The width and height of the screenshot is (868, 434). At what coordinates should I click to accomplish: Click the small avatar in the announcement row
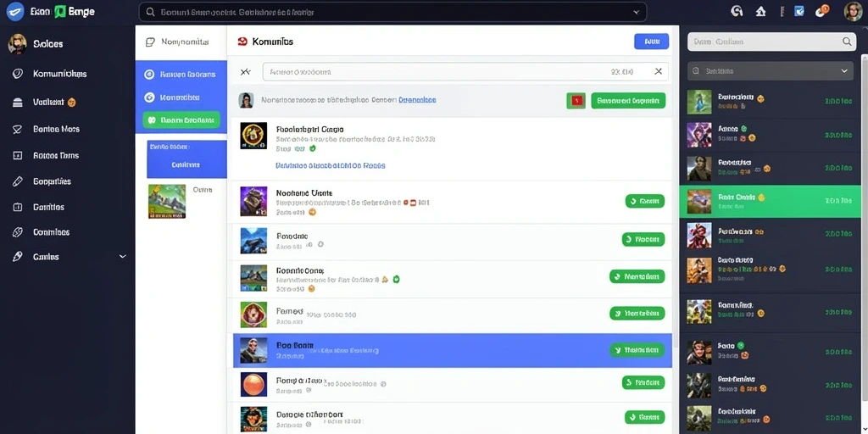[246, 100]
